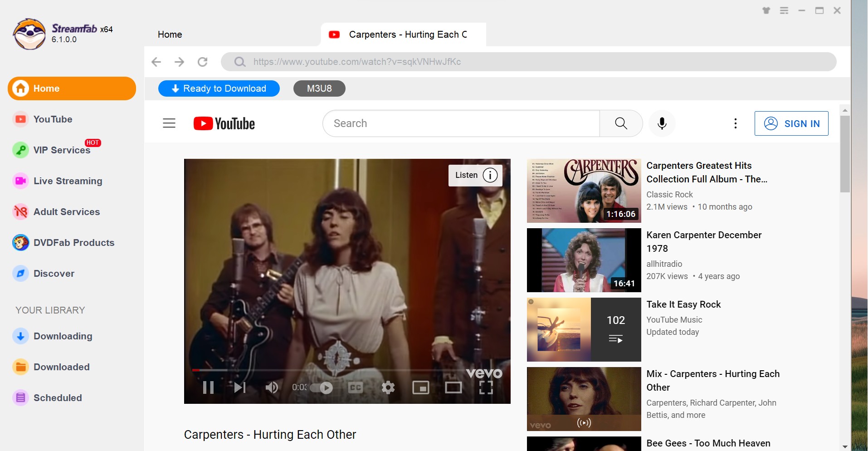868x451 pixels.
Task: Open Carpenters Greatest Hits thumbnail
Action: [x=584, y=191]
